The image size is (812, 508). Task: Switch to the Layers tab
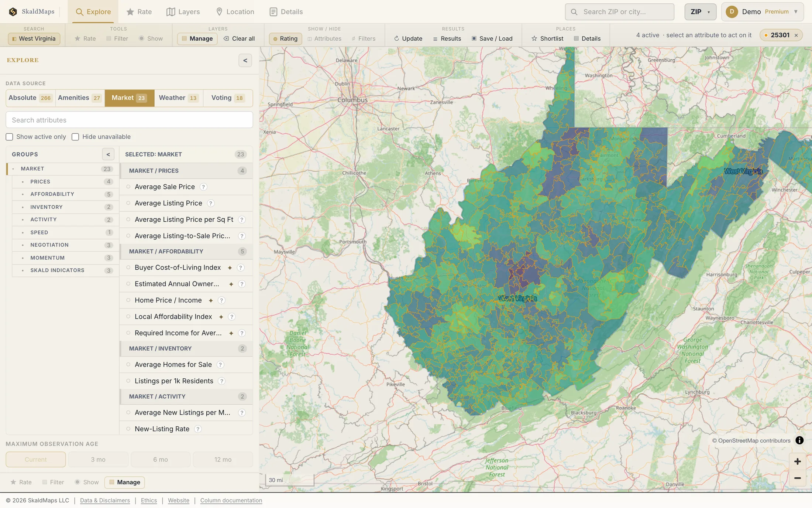(x=183, y=12)
